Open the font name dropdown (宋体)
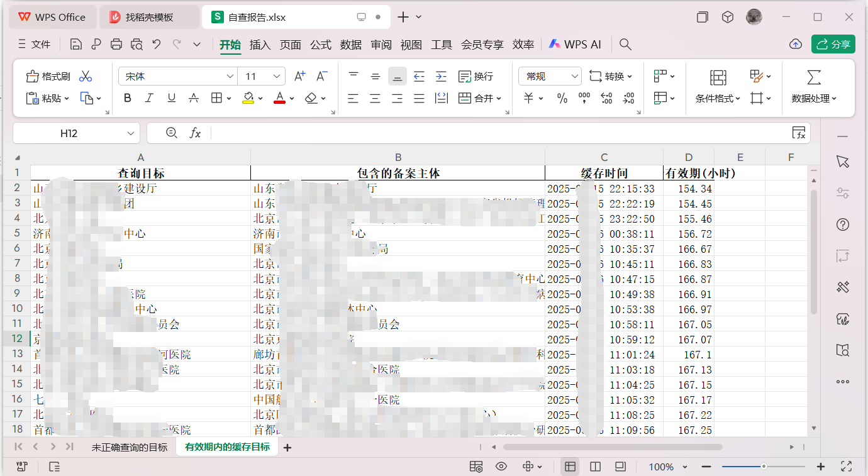Screen dimensions: 868x476 coord(230,76)
